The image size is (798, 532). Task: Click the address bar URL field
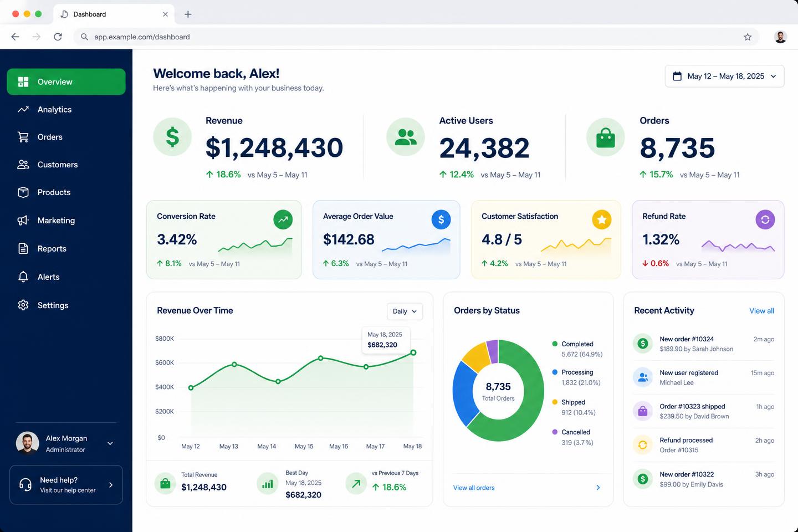pos(416,37)
